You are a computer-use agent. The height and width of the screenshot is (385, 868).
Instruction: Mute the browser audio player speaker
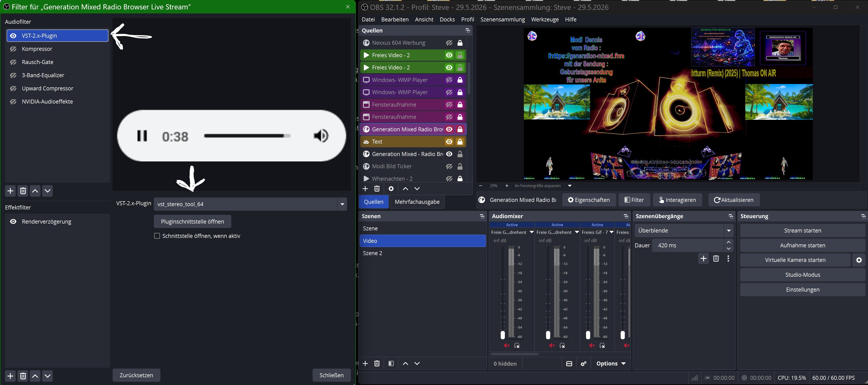[321, 136]
